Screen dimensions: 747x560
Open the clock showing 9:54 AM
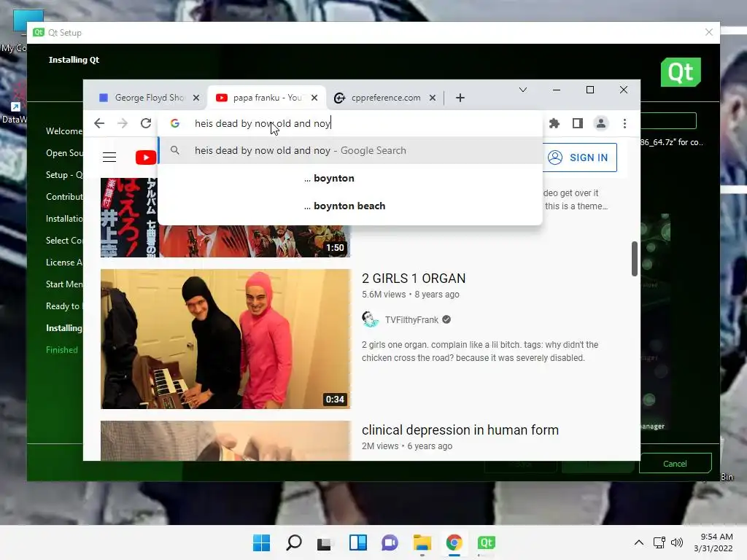(713, 542)
